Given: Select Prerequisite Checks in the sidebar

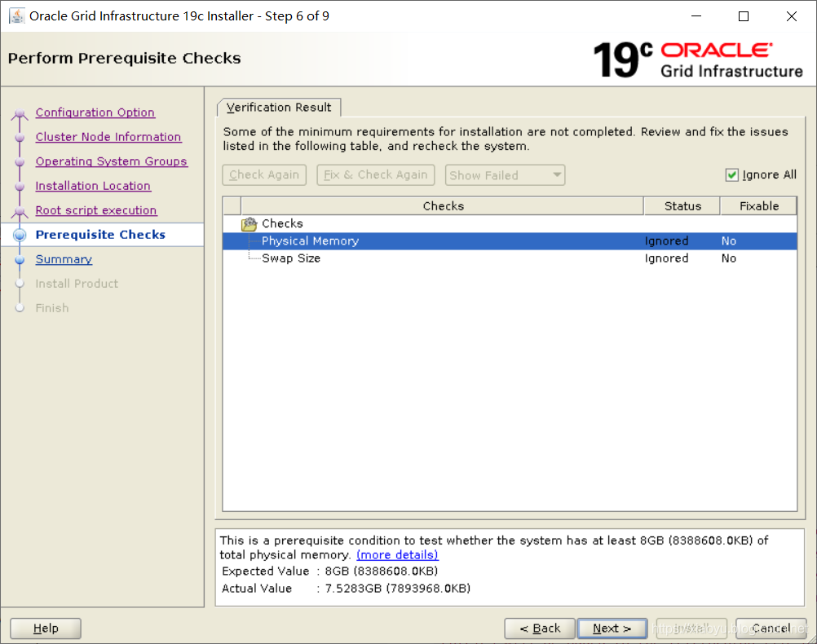Looking at the screenshot, I should click(x=100, y=235).
